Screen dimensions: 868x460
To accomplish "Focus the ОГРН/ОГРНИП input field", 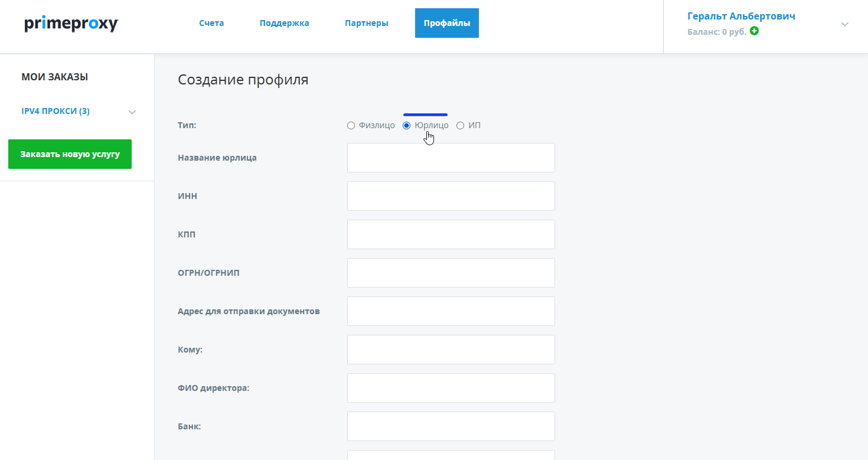I will (x=451, y=273).
